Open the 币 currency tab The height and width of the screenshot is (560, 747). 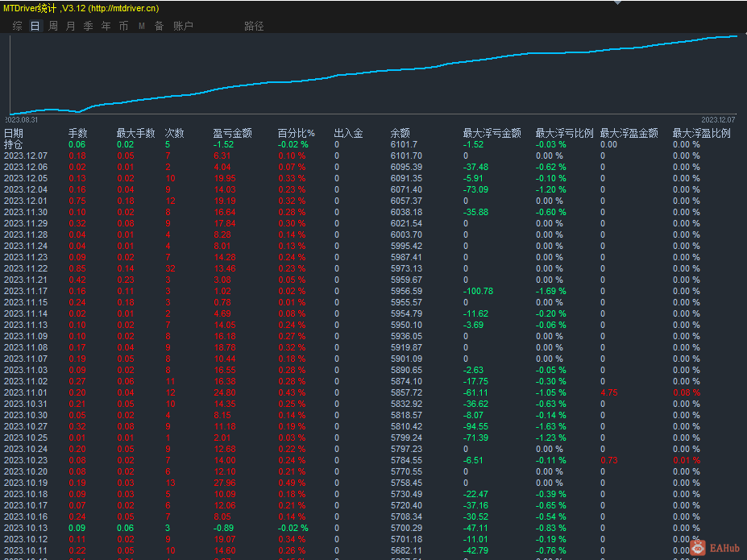123,26
